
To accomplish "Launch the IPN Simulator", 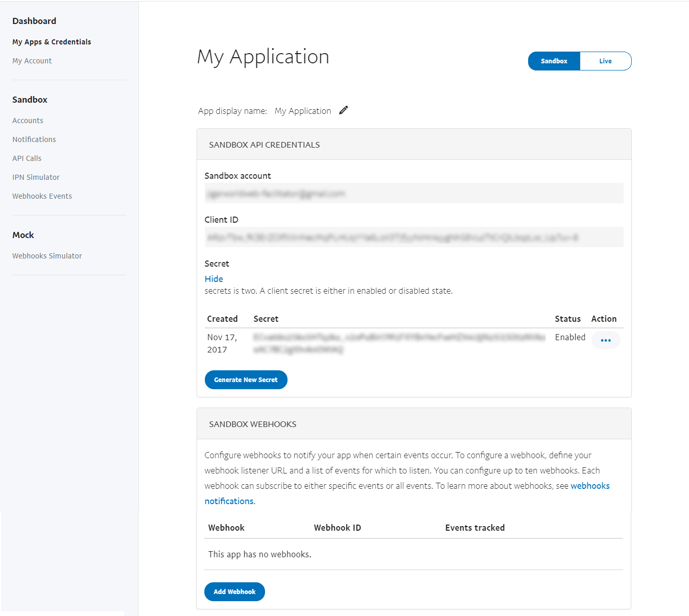I will pos(36,177).
